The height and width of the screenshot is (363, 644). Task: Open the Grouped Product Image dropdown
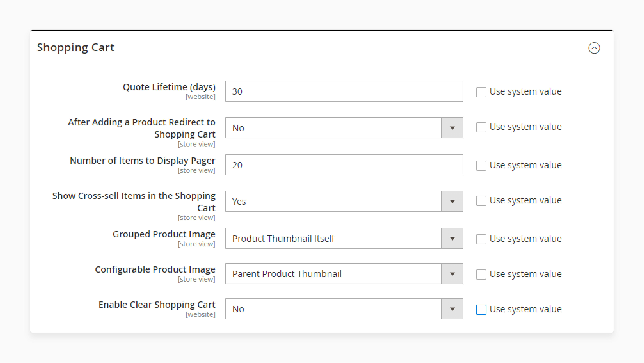coord(344,238)
